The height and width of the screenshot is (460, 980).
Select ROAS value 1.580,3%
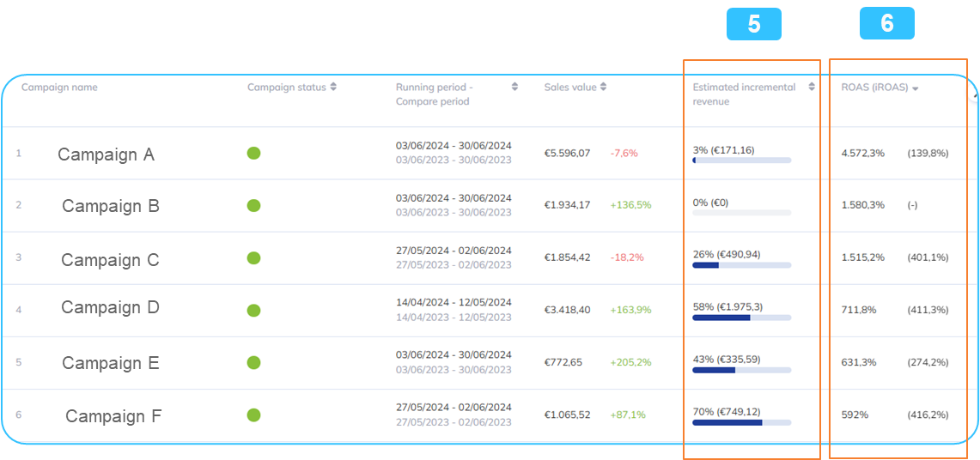[863, 205]
